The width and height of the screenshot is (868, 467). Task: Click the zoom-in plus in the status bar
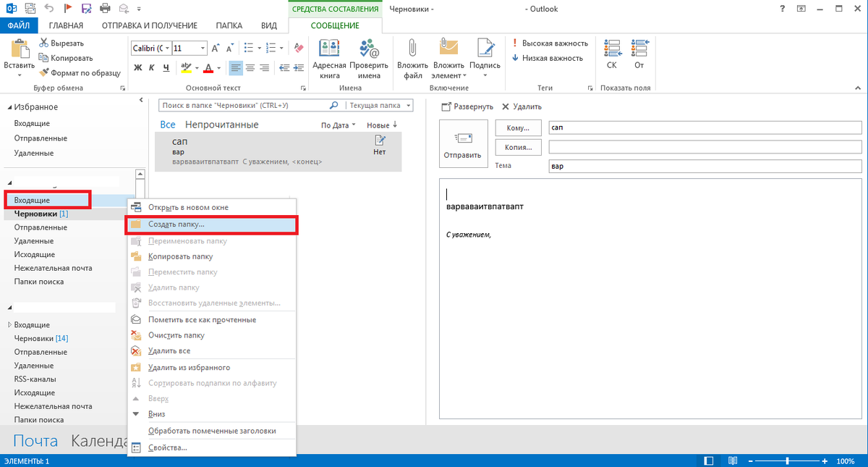click(825, 461)
